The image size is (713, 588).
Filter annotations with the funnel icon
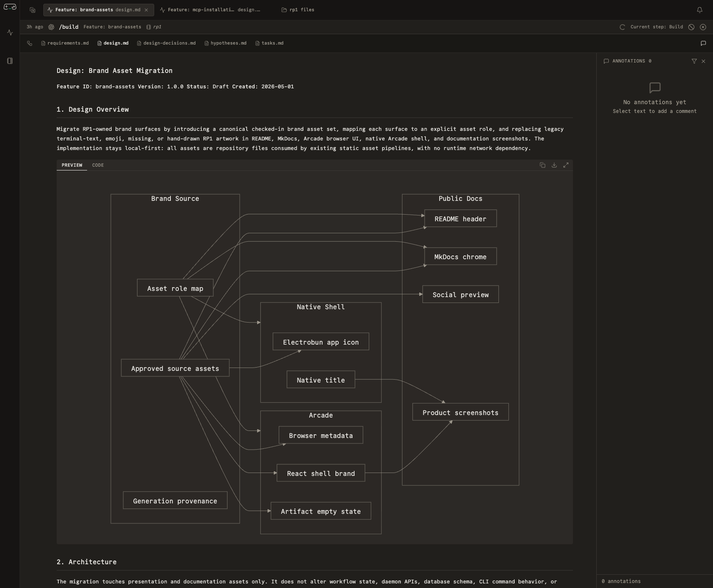[x=694, y=61]
